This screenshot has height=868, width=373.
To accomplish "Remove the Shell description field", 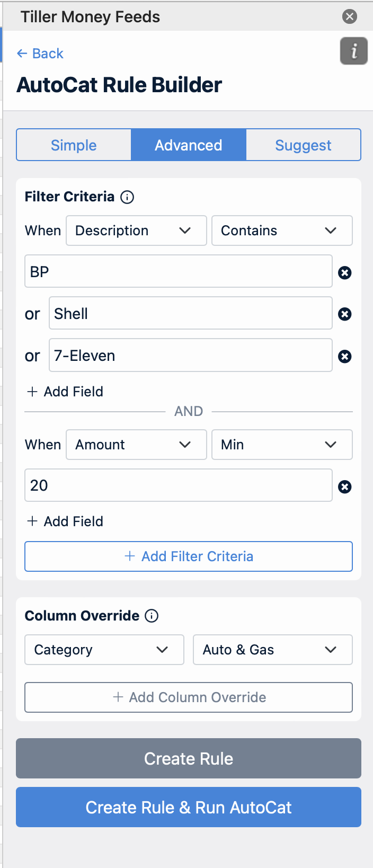I will (x=345, y=314).
